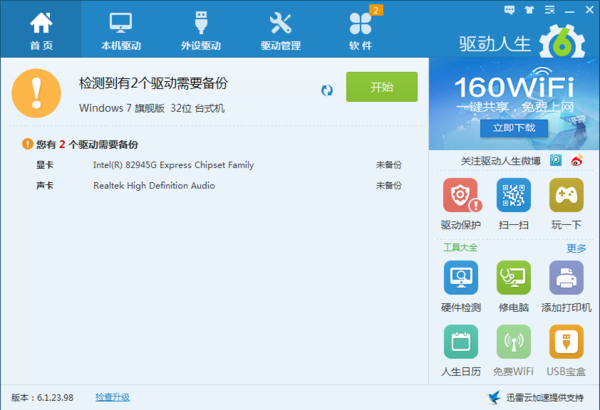Click the refresh rescan icon
This screenshot has width=600, height=410.
tap(327, 90)
